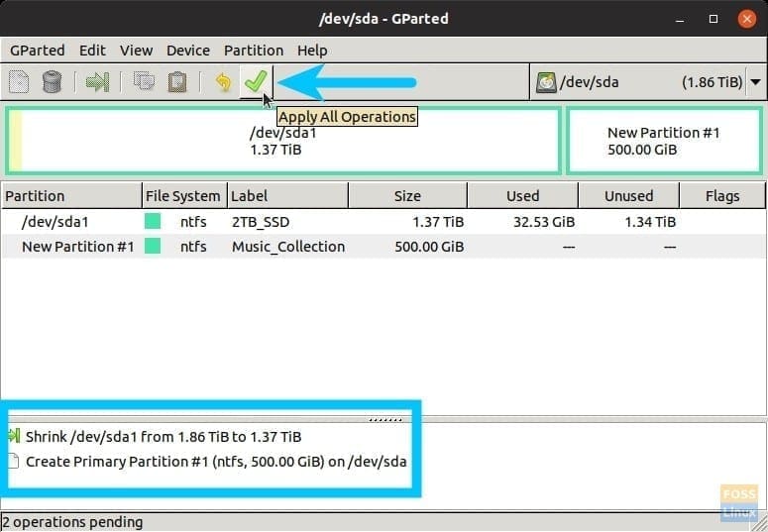Click the Delete partition toolbar icon

point(53,82)
